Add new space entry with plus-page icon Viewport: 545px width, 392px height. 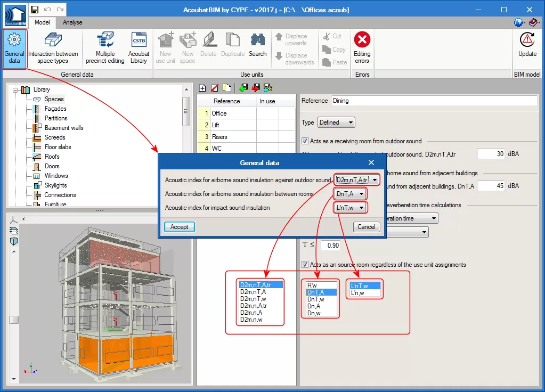[x=202, y=88]
